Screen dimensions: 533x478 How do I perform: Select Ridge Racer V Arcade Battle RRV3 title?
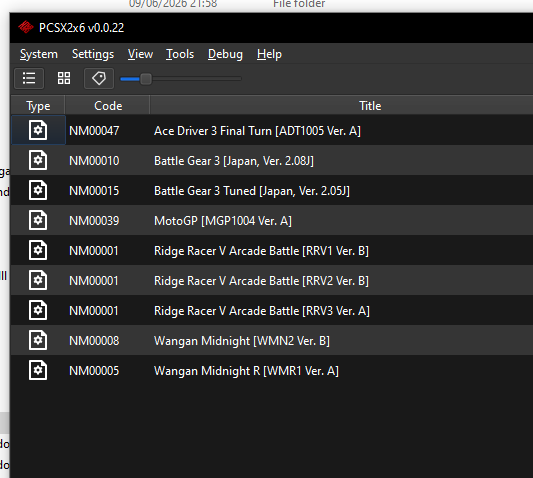click(x=262, y=311)
